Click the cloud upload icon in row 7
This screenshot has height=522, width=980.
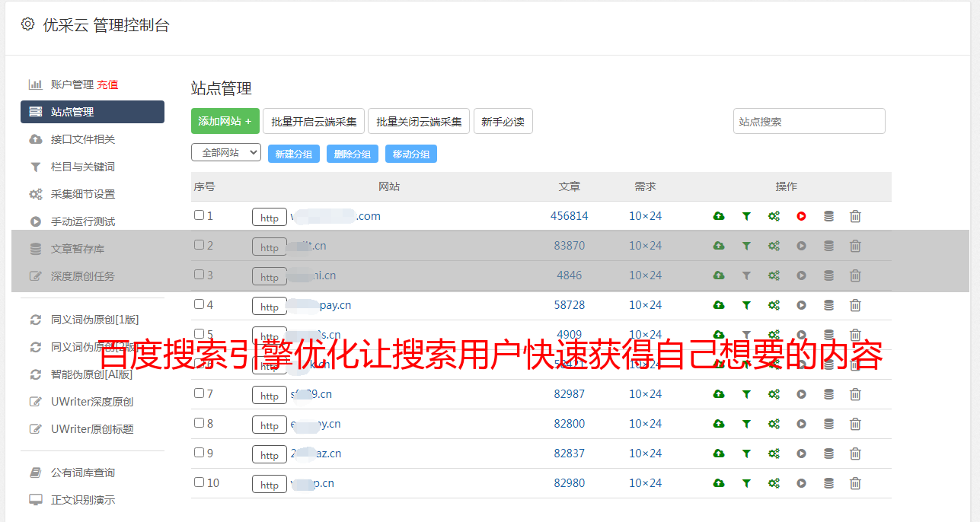click(718, 394)
